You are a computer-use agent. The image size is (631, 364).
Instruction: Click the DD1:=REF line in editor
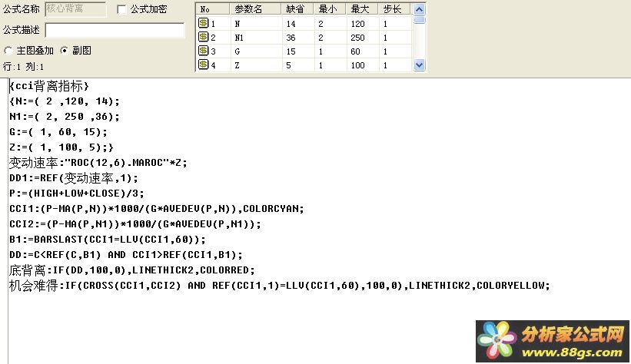pos(73,178)
